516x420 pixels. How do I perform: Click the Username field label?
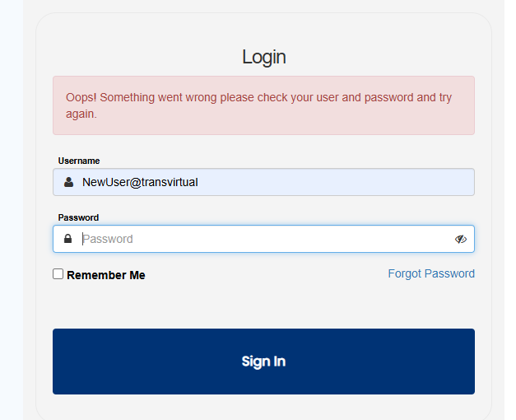click(79, 161)
